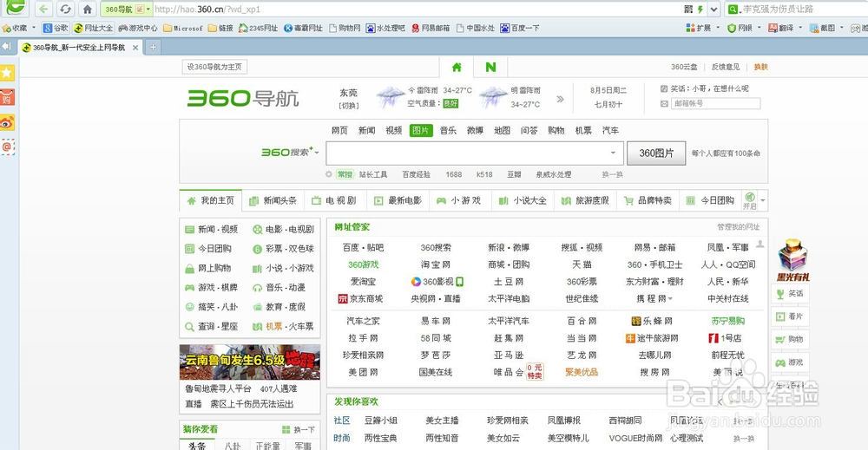Screen dimensions: 868x450
Task: Open 截图 screenshot toolbar button
Action: (x=822, y=28)
